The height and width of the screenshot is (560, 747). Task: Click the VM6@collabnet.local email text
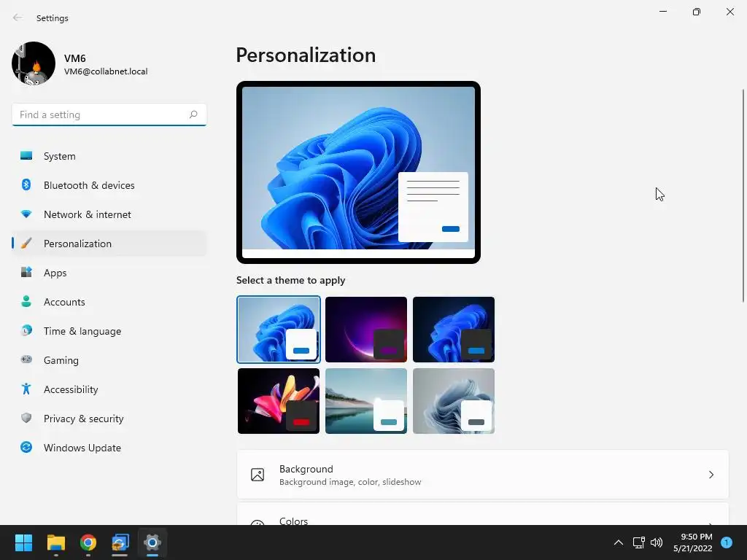106,71
